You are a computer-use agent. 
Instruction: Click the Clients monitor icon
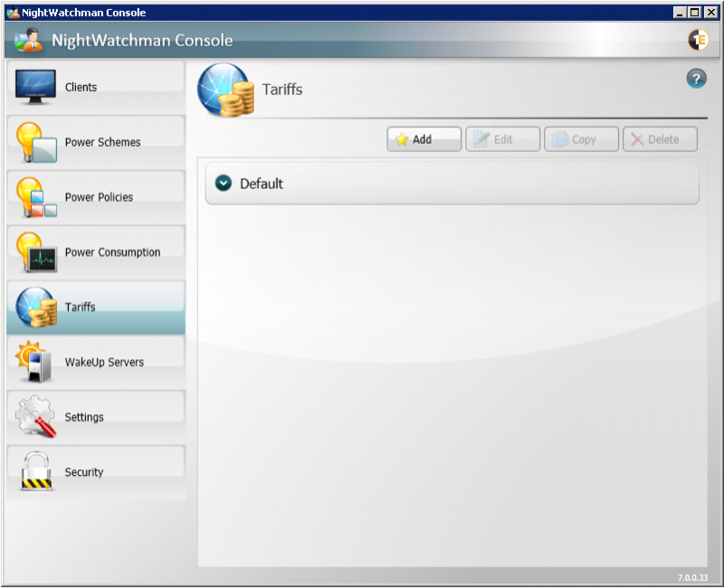pos(35,87)
